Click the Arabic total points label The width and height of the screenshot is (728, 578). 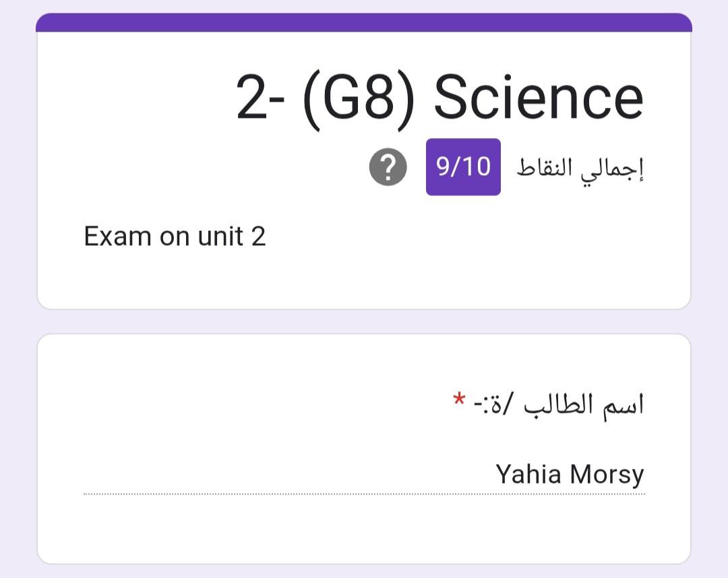(580, 168)
